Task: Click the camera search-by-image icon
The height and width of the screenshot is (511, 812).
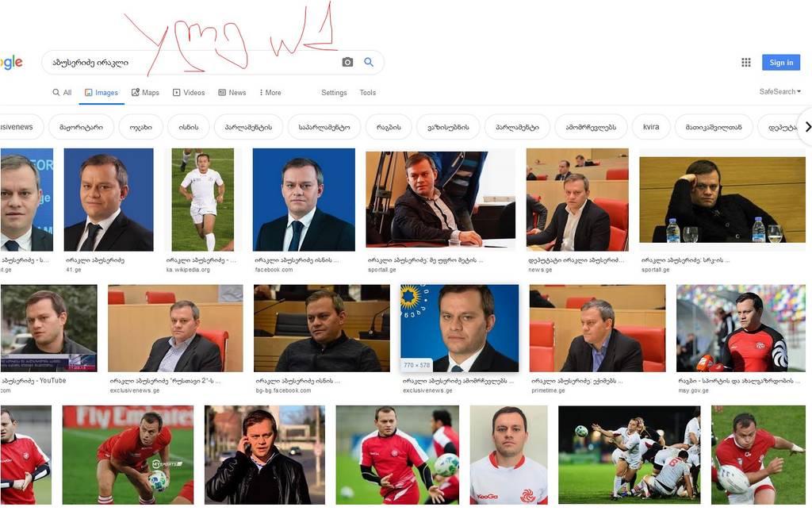Action: (x=347, y=62)
